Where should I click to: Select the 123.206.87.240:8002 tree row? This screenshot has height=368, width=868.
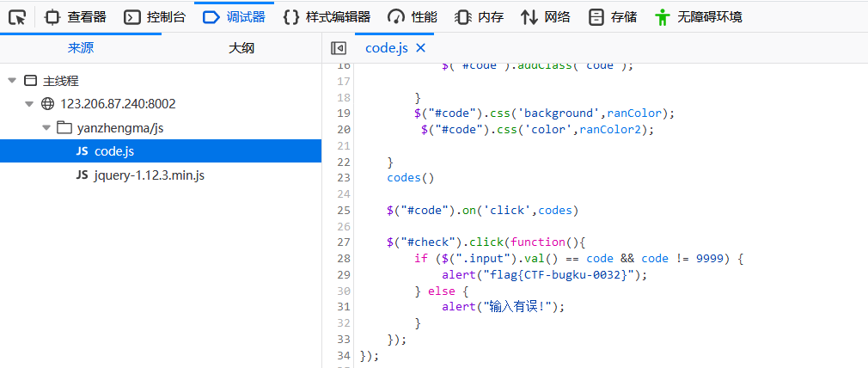tap(161, 104)
